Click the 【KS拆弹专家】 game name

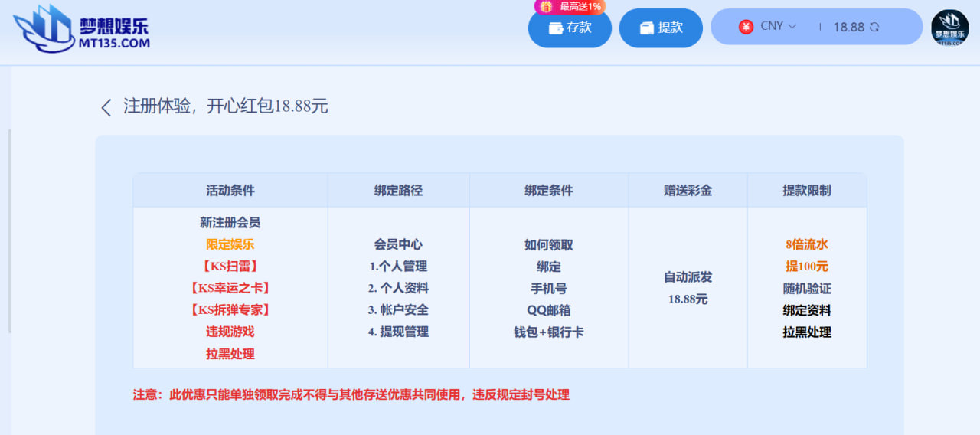(230, 310)
